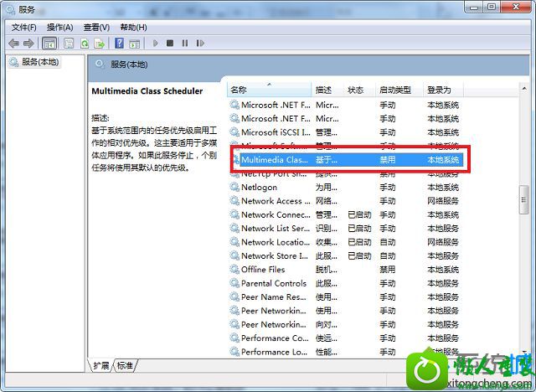536x392 pixels.
Task: Click the gear icon beside Microsoft iSCSI
Action: pyautogui.click(x=234, y=132)
